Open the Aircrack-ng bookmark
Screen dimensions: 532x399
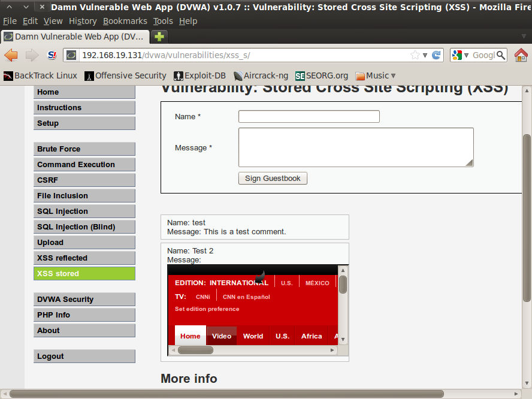click(261, 75)
